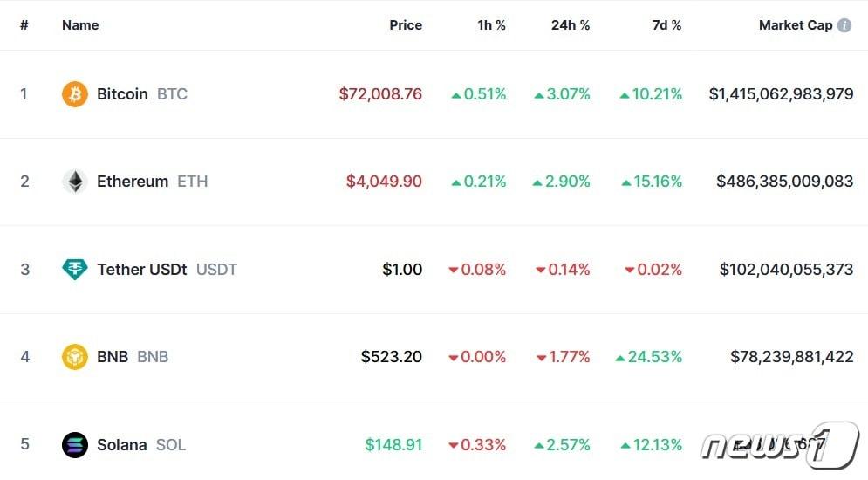
Task: Click the Tether USDt logo icon
Action: tap(75, 270)
